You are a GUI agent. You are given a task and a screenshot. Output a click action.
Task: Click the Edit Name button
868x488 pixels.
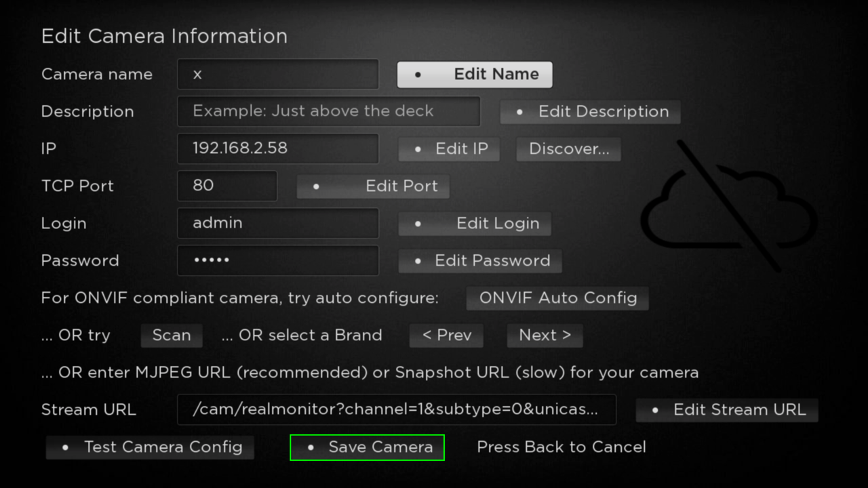coord(475,75)
